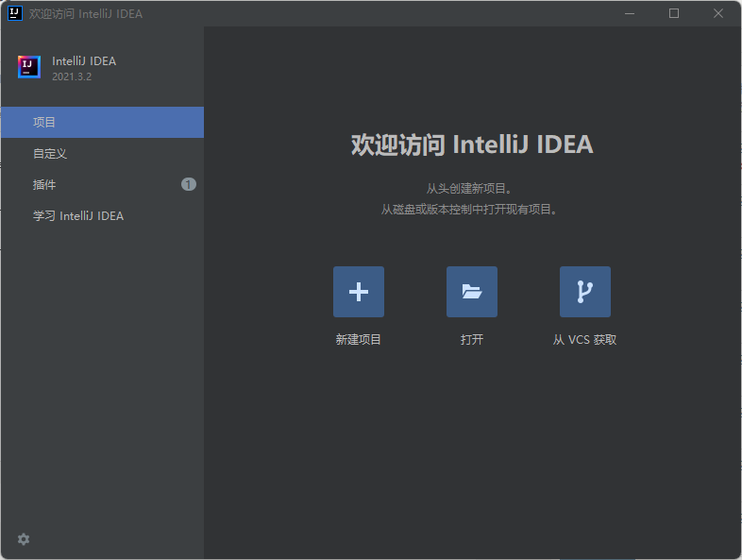The height and width of the screenshot is (560, 742).
Task: Click the IntelliJ IDEA name in sidebar
Action: (84, 61)
